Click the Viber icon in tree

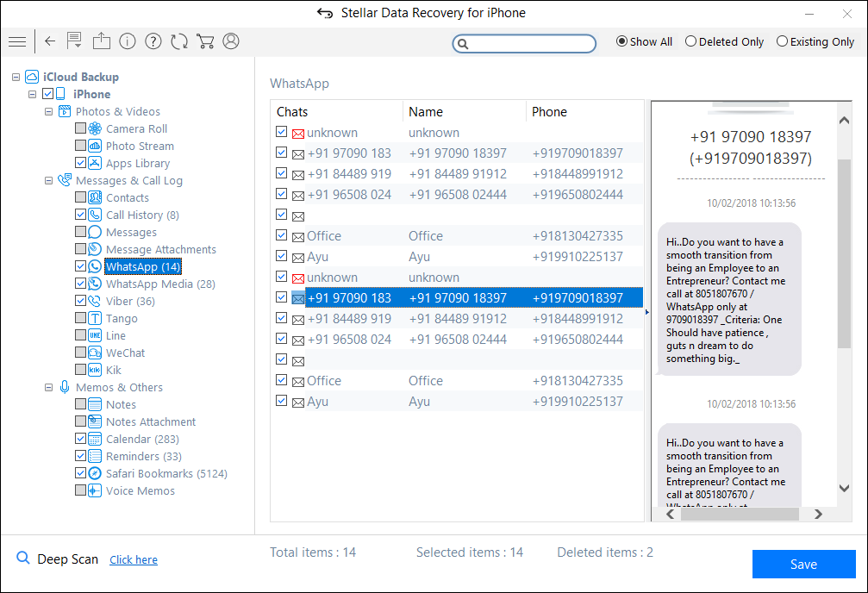tap(95, 301)
